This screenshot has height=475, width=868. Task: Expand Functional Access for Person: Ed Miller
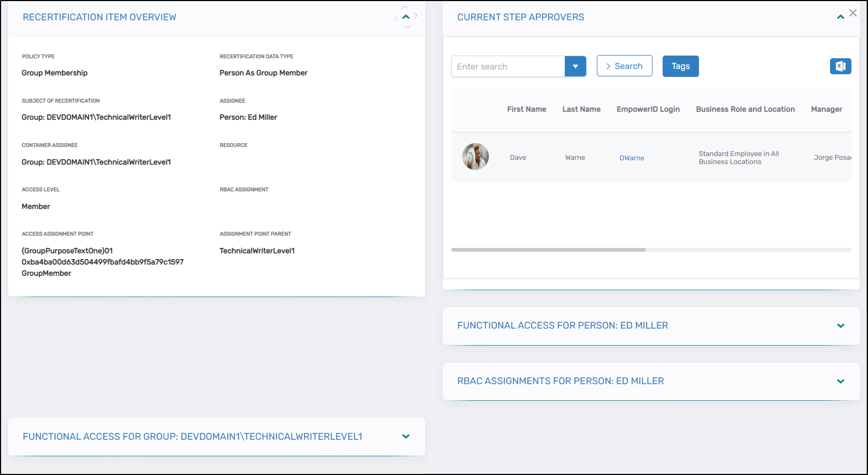coord(840,326)
